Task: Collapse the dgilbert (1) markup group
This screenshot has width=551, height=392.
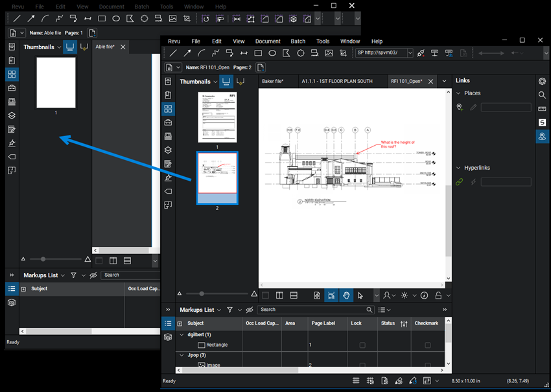Action: point(182,335)
